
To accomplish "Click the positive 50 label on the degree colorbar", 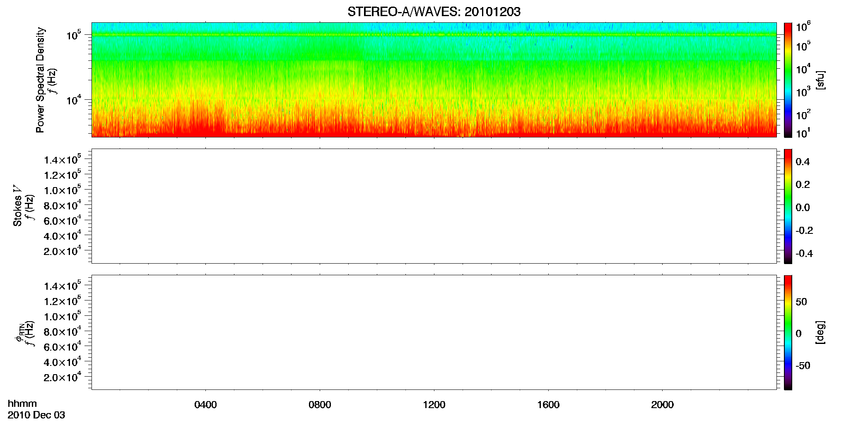I will [x=801, y=302].
